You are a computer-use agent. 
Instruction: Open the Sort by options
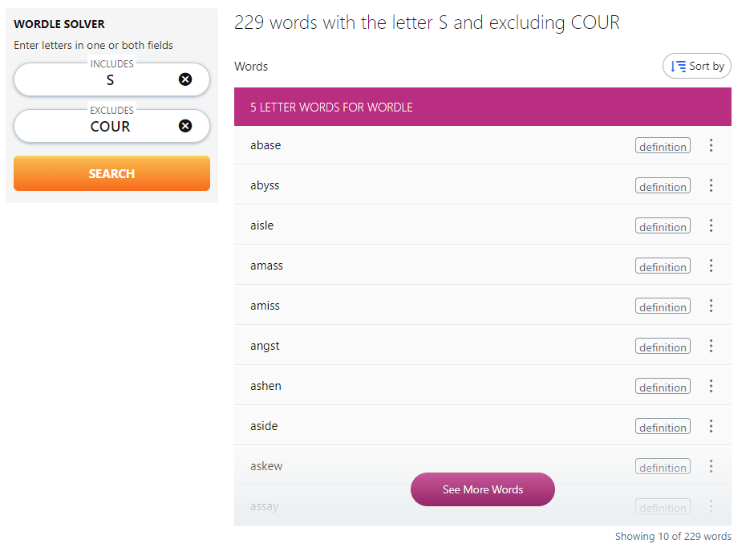pyautogui.click(x=697, y=66)
